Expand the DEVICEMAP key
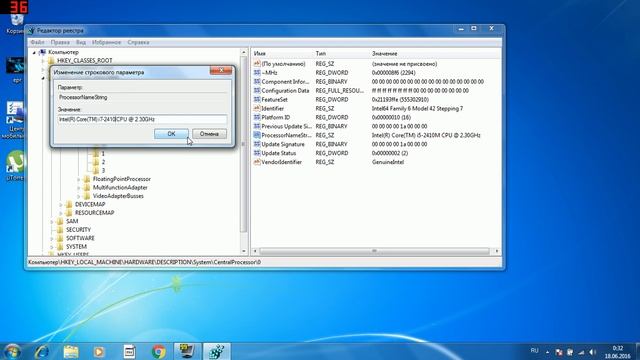640x360 pixels. (x=61, y=204)
